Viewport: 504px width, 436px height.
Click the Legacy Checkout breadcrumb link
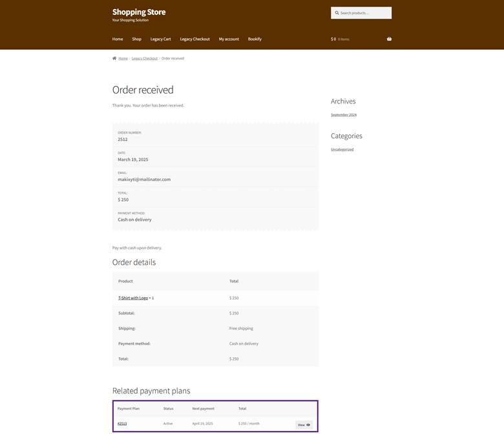[x=145, y=59]
